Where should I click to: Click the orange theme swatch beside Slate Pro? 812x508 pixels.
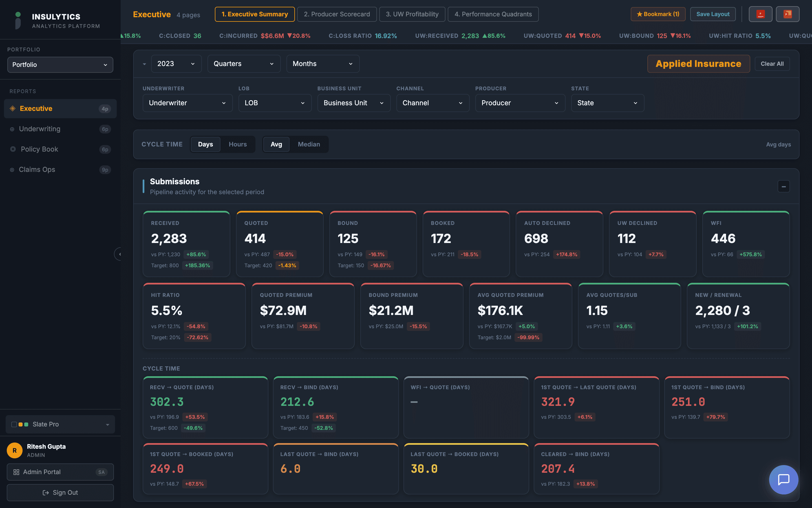(x=21, y=424)
